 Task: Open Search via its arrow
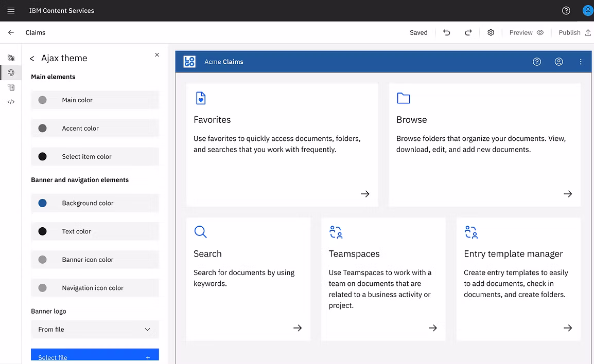298,327
